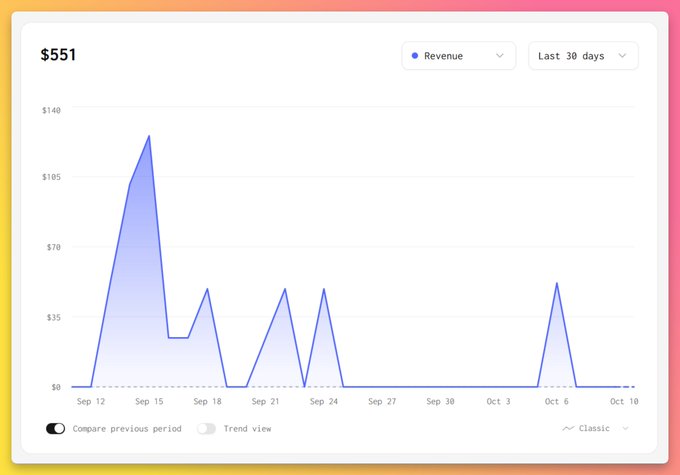Click the Oct 10 axis label
Screen dimensions: 680x475
pos(624,401)
